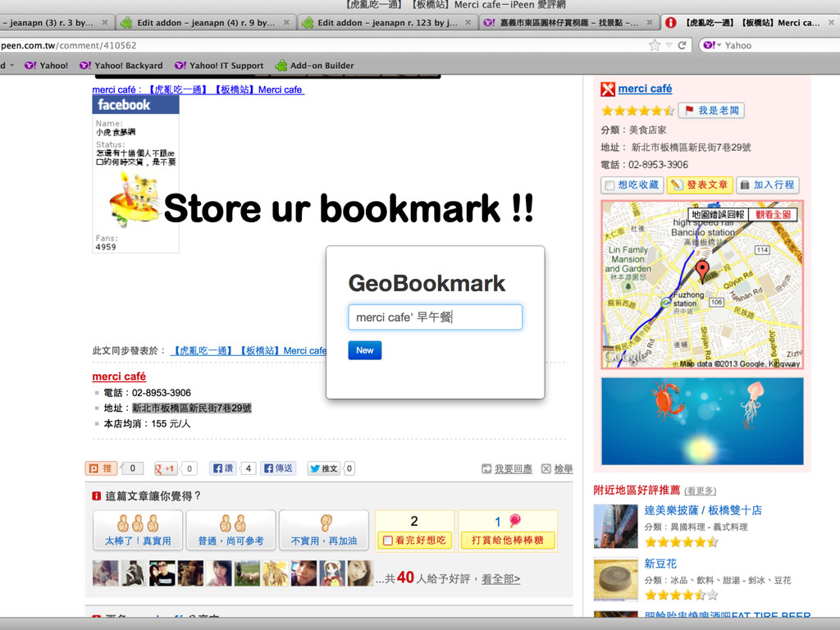Click 地圖錯誤回報 map error report button
This screenshot has width=840, height=630.
click(x=718, y=215)
